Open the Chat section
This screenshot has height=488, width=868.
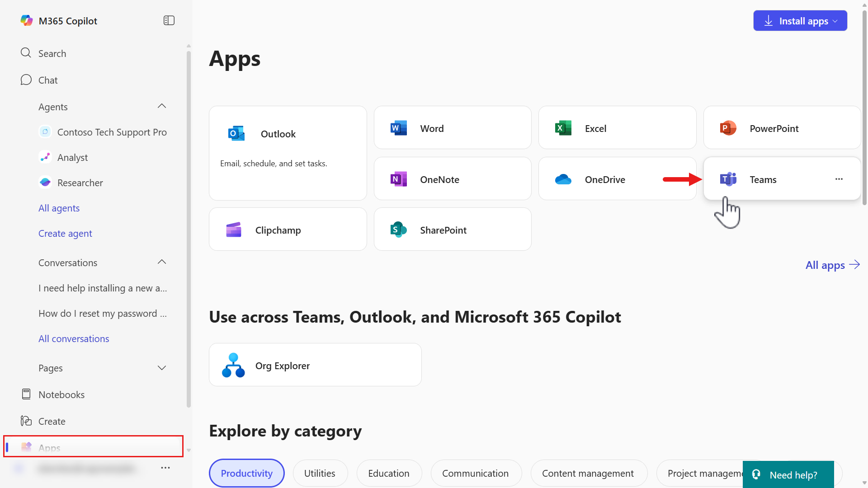(x=47, y=80)
